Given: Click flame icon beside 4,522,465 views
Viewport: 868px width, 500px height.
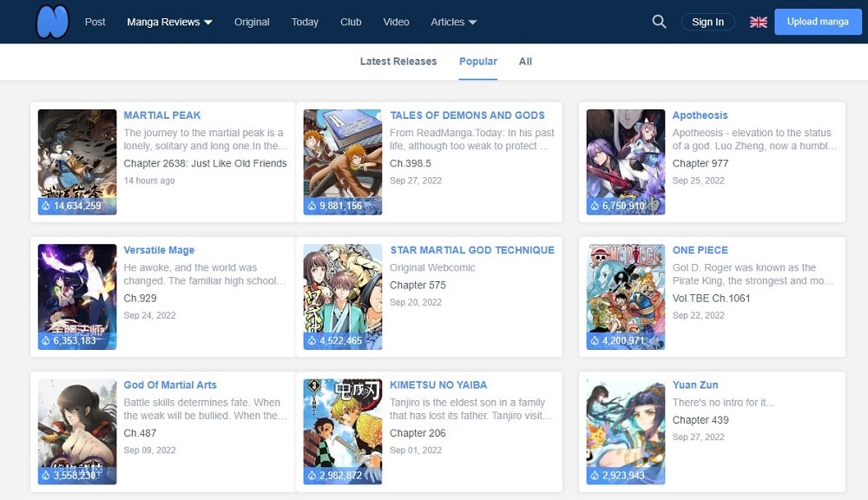Looking at the screenshot, I should click(312, 340).
